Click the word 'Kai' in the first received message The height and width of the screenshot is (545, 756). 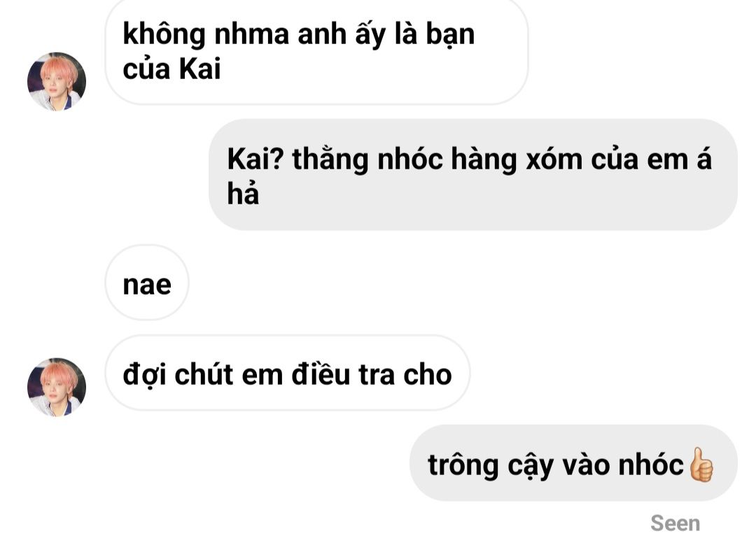point(199,69)
